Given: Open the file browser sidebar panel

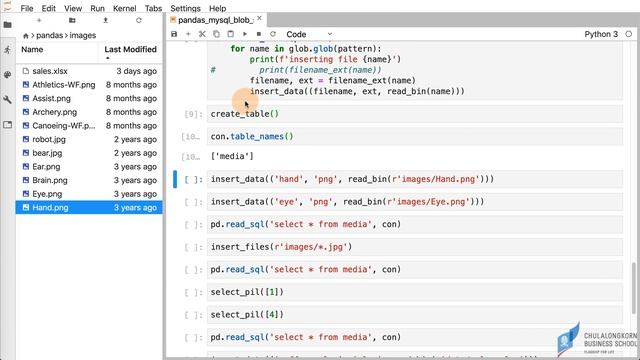Looking at the screenshot, I should pos(7,25).
